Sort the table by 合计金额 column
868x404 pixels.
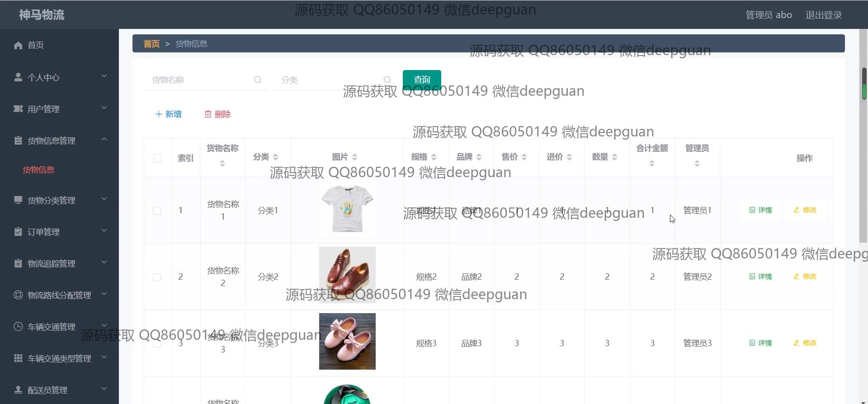click(652, 164)
